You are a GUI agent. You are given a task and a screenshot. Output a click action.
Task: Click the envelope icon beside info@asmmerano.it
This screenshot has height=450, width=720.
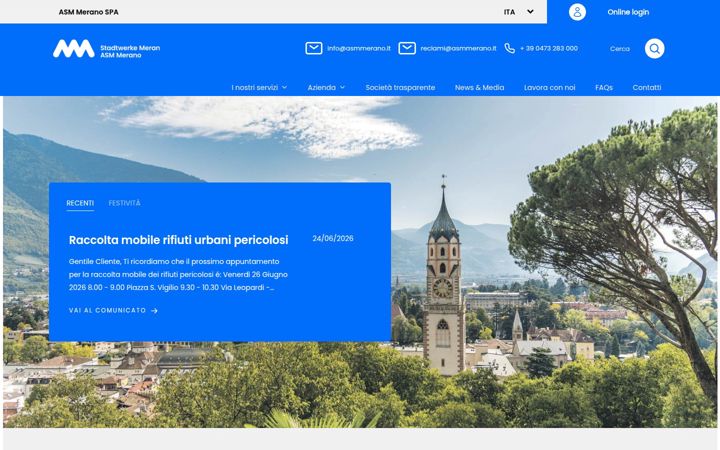[314, 48]
